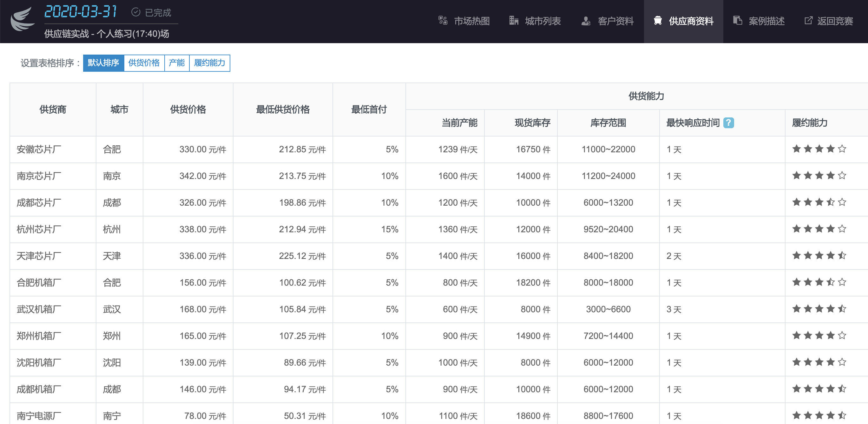Sort table by 产能
The height and width of the screenshot is (424, 868).
pyautogui.click(x=177, y=63)
